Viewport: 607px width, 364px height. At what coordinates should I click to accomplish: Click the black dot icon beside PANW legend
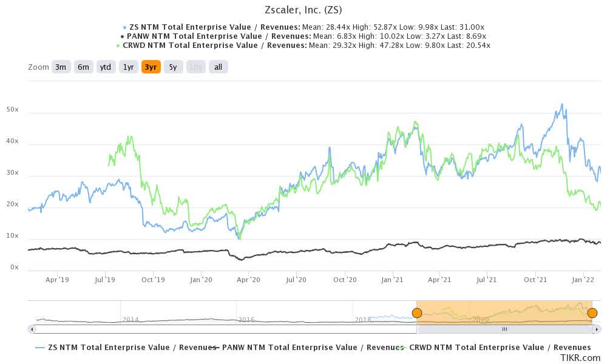(x=123, y=36)
